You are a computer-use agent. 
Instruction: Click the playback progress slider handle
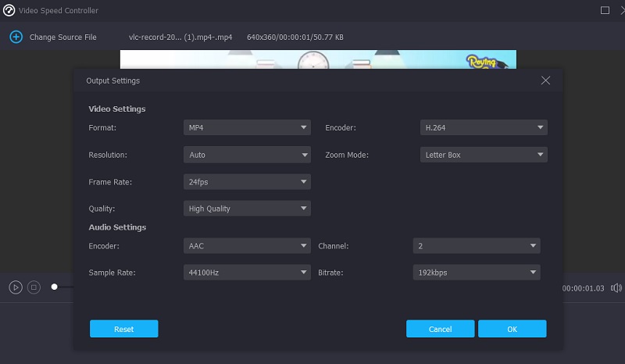pyautogui.click(x=54, y=287)
